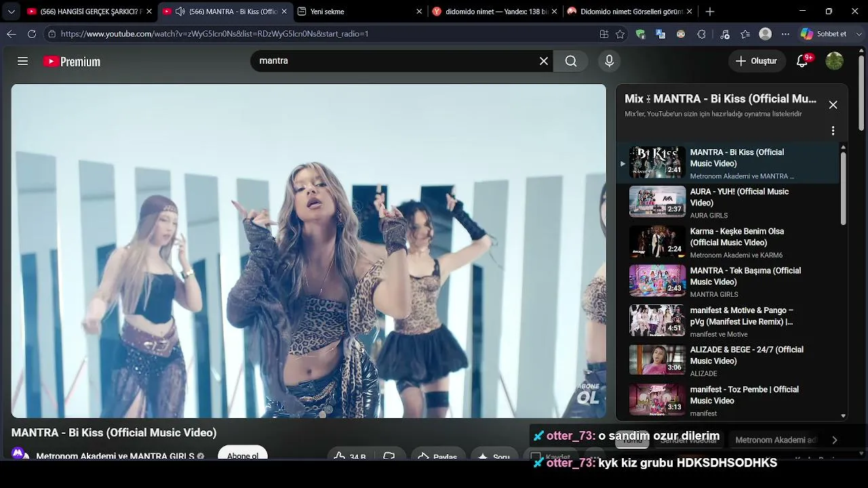Select the 'MANTRA - Bi Kiss (Official Music Video)' title

tap(114, 432)
